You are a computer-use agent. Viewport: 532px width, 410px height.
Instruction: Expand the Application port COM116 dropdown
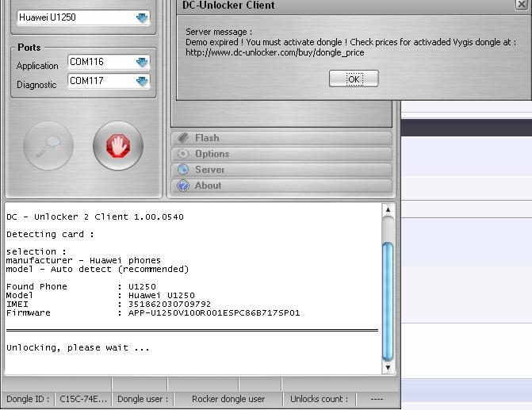tap(141, 62)
